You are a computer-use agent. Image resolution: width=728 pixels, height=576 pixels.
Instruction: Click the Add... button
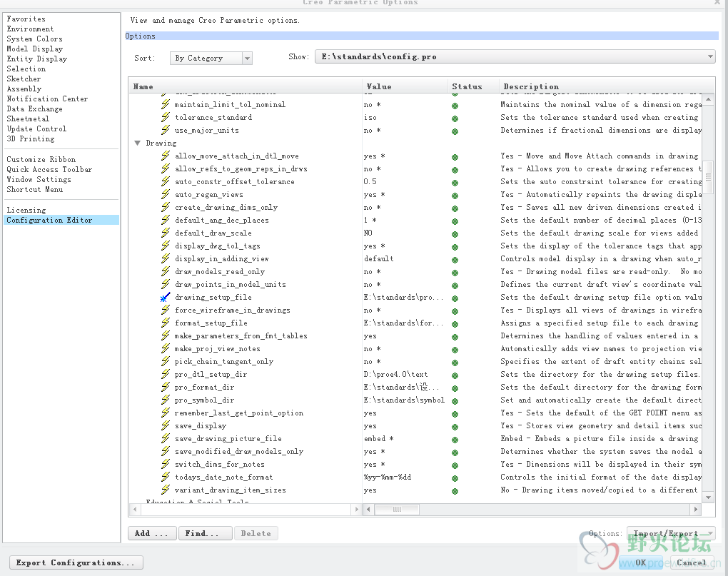coord(151,533)
